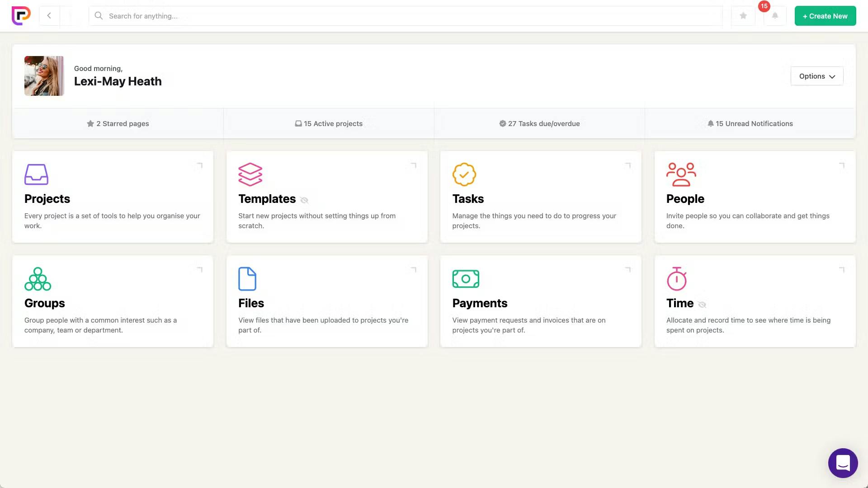Screen dimensions: 868x488
Task: Click the Groups circles icon
Action: [38, 279]
